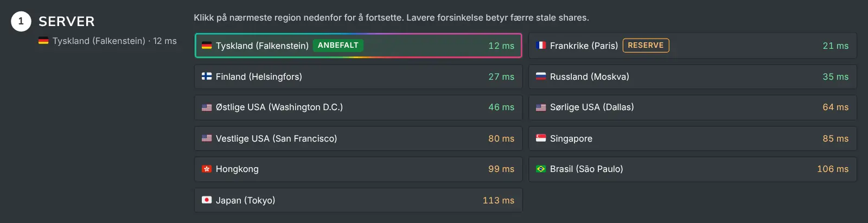The width and height of the screenshot is (868, 223).
Task: Click the German flag icon in Tyskland row
Action: click(x=207, y=46)
